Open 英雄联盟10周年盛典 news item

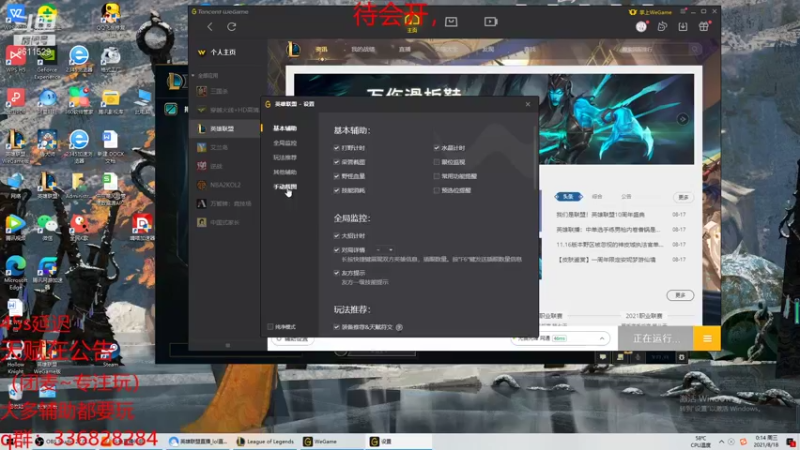[x=601, y=215]
